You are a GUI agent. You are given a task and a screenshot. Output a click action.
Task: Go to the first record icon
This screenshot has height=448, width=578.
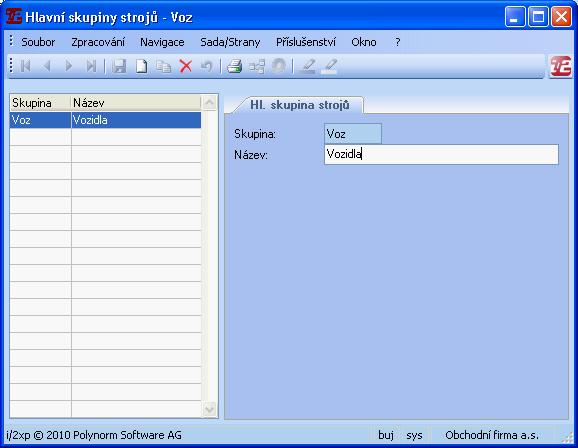click(x=25, y=66)
